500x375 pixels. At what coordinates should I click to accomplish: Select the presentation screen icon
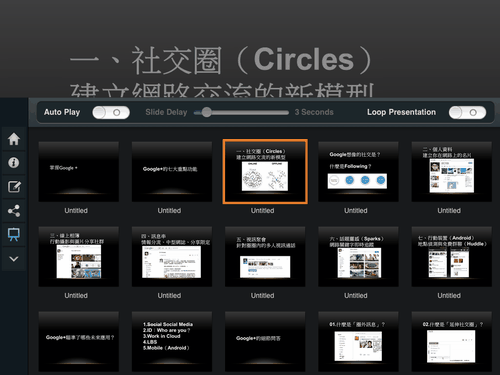pos(14,235)
